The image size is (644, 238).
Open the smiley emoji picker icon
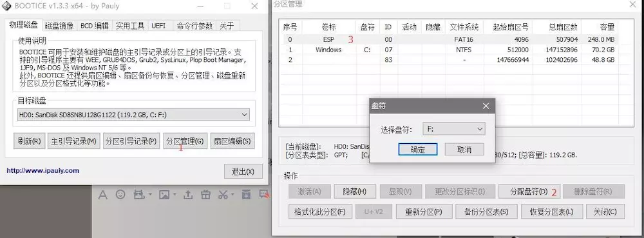tap(120, 194)
